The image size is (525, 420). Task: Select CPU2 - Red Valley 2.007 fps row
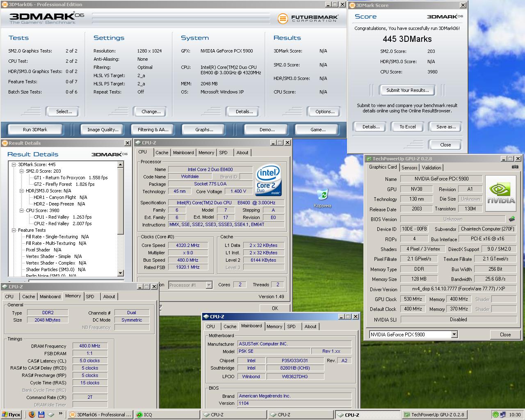(63, 224)
